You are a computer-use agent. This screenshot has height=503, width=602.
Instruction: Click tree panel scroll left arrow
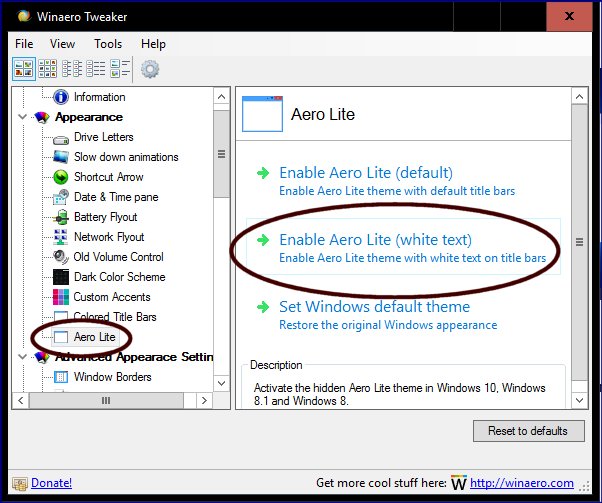coord(21,400)
